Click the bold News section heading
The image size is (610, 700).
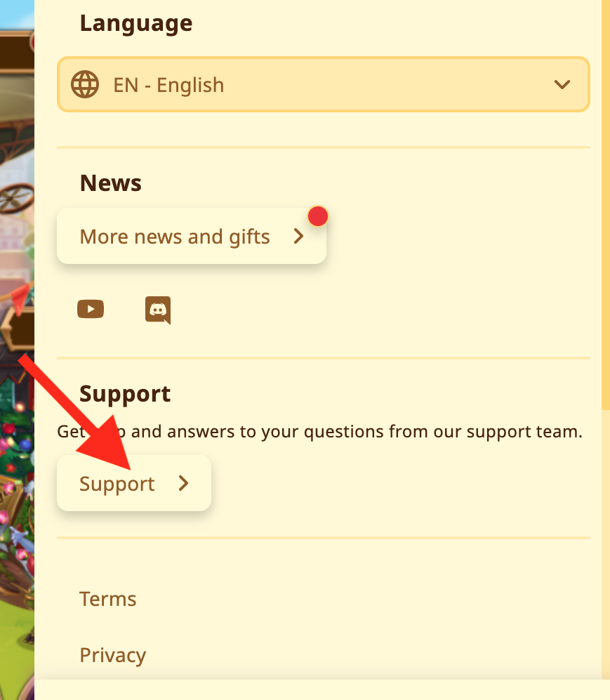(111, 183)
